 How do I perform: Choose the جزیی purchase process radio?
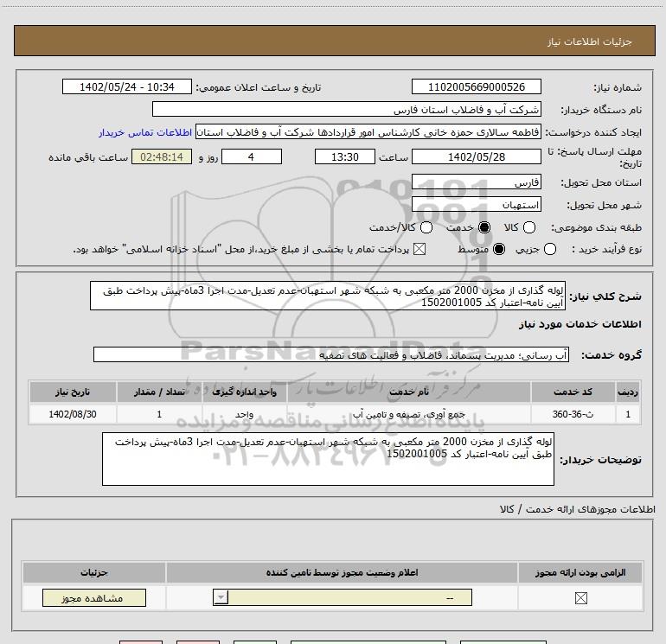point(550,249)
